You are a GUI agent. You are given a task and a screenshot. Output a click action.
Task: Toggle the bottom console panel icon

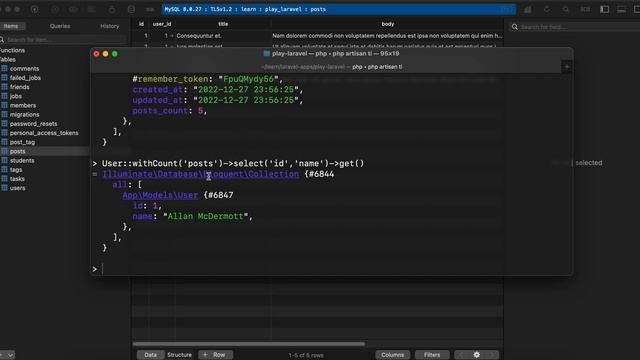click(x=621, y=9)
